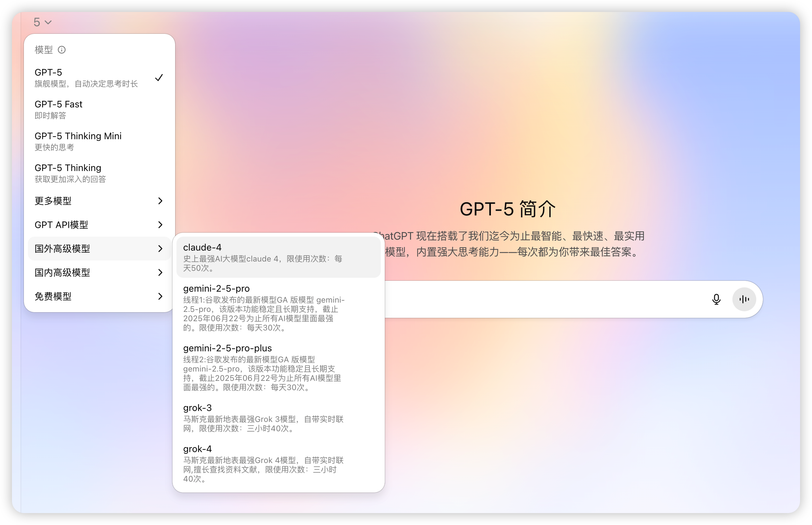Expand the 更多模型 submenu
Viewport: 812px width, 525px height.
point(99,201)
